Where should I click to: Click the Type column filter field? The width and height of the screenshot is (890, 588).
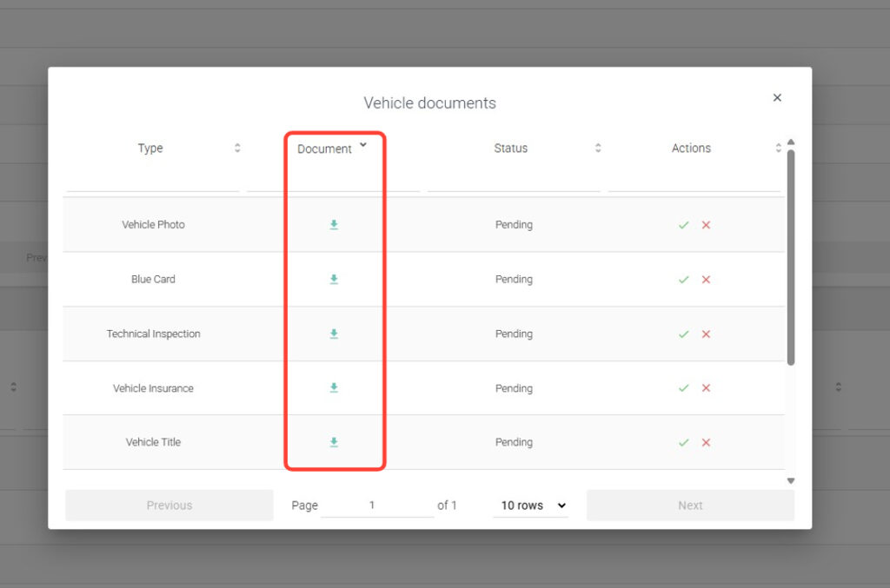point(153,182)
